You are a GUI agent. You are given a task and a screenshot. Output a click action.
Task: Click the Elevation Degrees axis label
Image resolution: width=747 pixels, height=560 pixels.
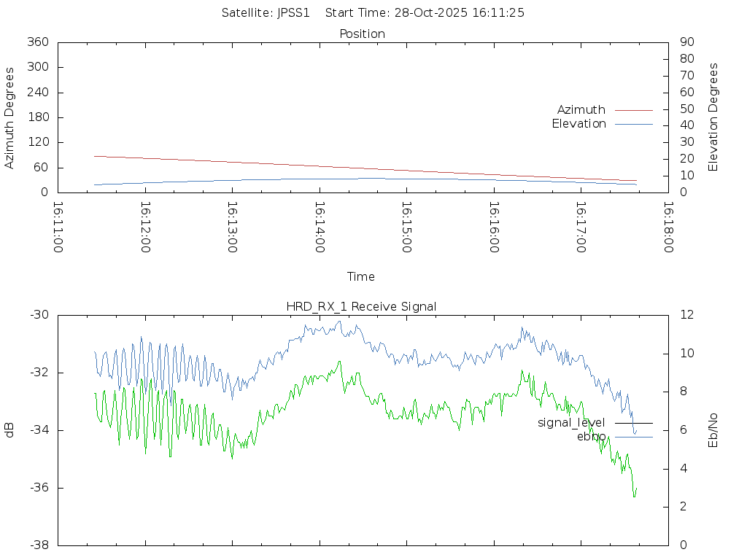(x=713, y=117)
